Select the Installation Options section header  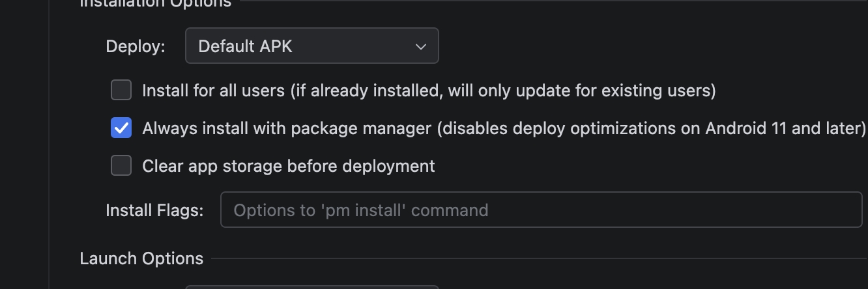tap(155, 3)
